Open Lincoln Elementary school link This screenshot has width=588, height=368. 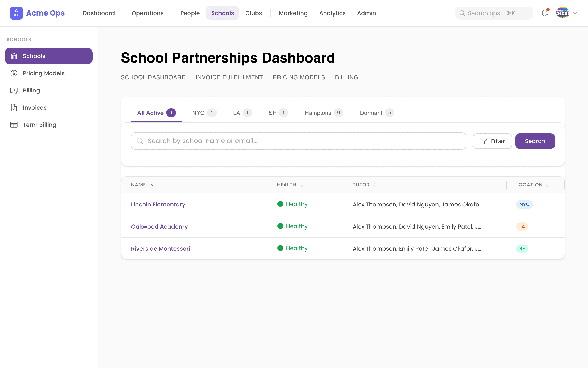coord(158,204)
